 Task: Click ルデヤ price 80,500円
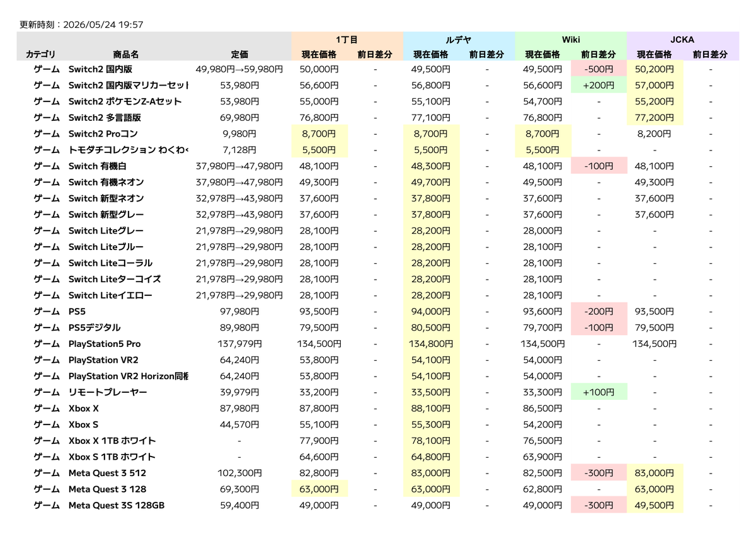[432, 327]
